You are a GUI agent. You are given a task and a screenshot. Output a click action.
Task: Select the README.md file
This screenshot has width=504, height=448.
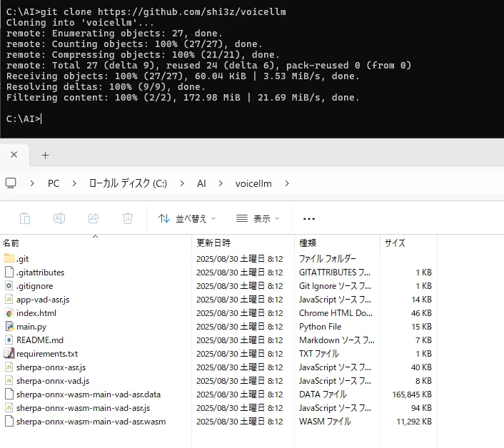(40, 340)
